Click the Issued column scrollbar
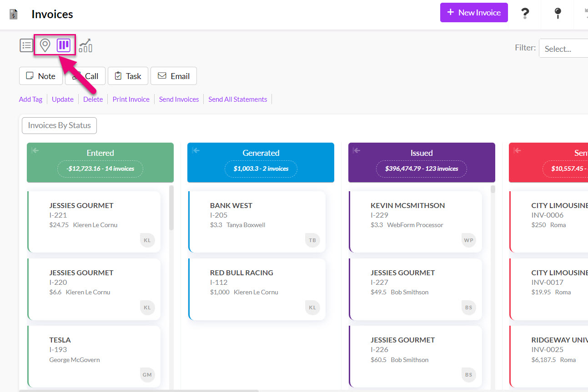 click(x=493, y=189)
